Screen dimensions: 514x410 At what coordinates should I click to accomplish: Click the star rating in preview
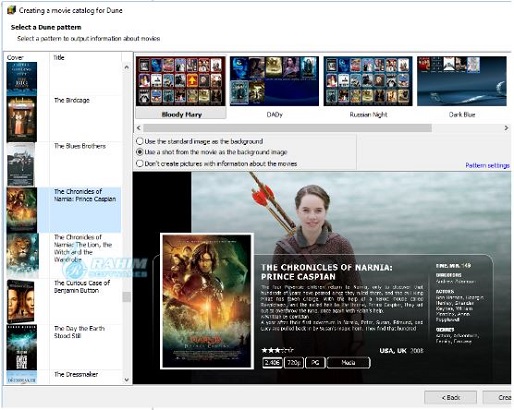[x=277, y=350]
